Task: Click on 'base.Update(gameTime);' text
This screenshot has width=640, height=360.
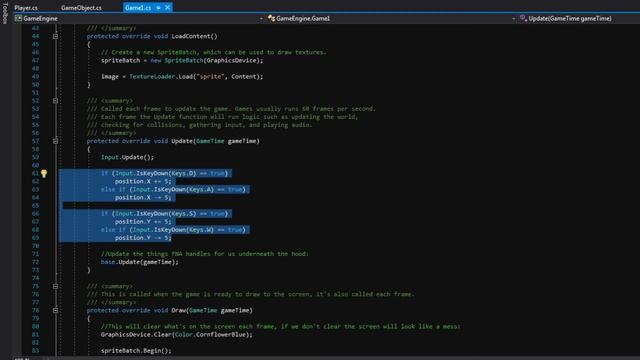Action: [x=140, y=262]
